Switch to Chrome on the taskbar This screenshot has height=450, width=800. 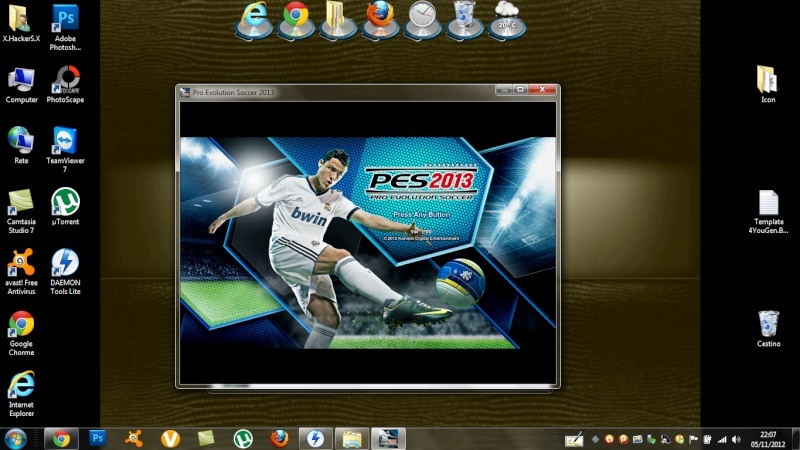(x=61, y=439)
